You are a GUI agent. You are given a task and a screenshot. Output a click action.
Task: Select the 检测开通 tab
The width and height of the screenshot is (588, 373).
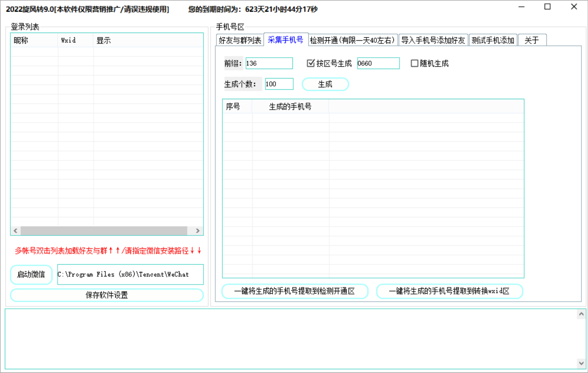pyautogui.click(x=352, y=40)
